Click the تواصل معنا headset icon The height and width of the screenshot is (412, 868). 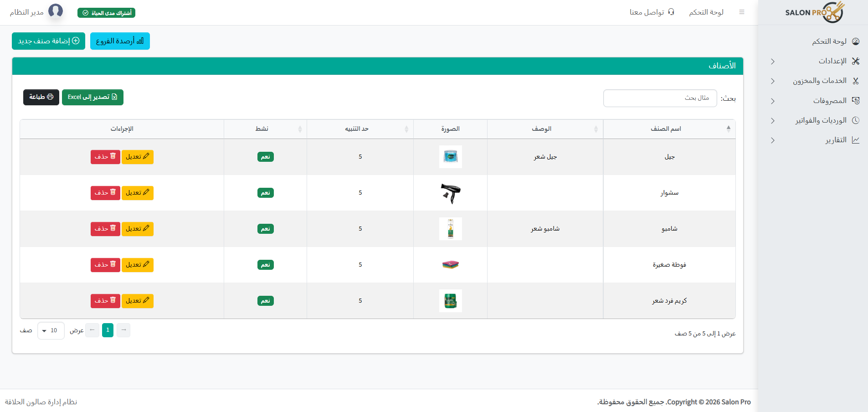pyautogui.click(x=670, y=12)
